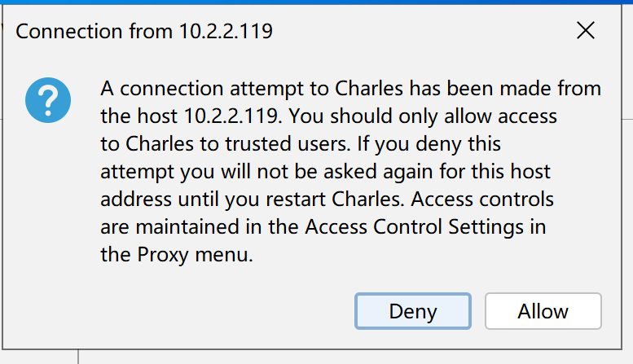Click the IP address 10.2.2.119 in message body

(231, 116)
